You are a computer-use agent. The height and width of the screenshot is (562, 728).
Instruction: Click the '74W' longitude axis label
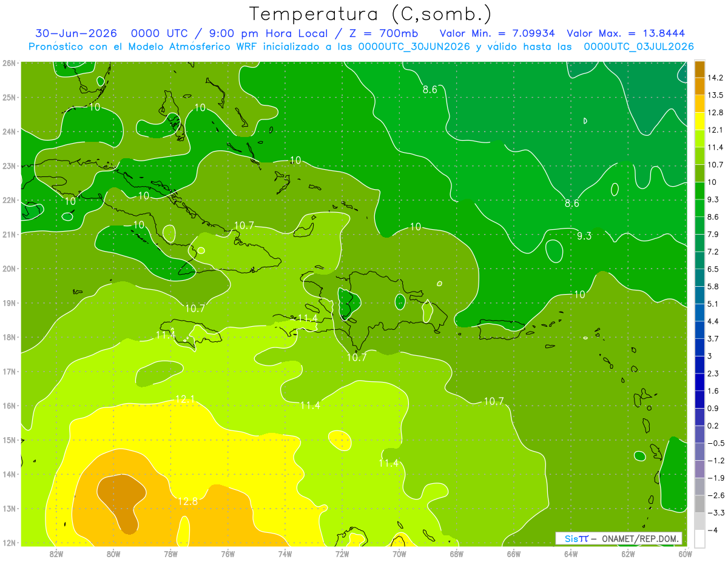tap(285, 554)
